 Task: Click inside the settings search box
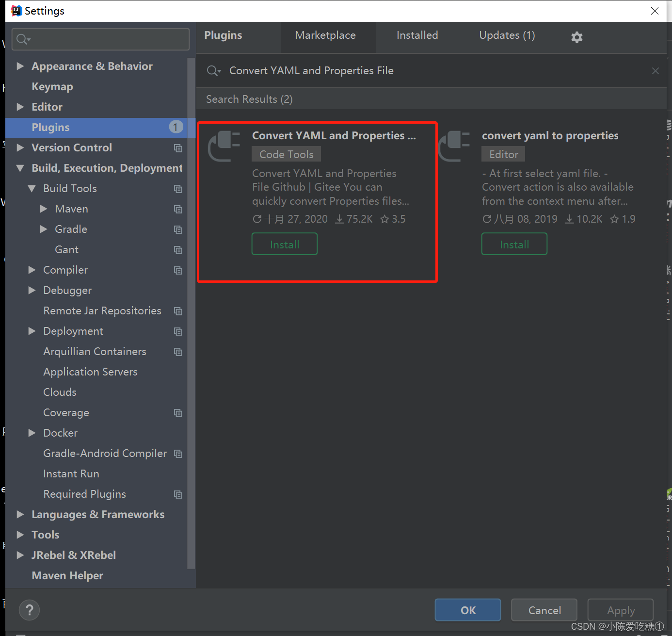coord(100,39)
